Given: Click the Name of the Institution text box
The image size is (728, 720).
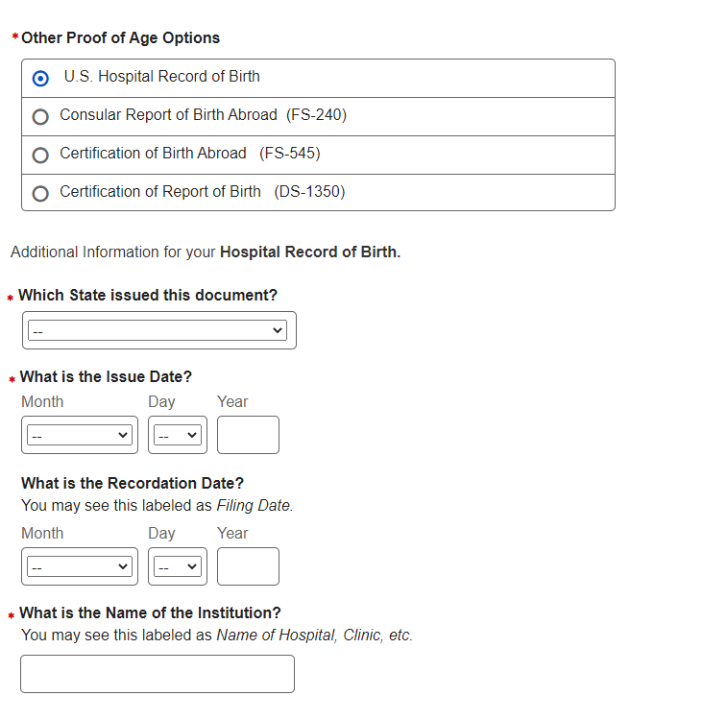Looking at the screenshot, I should click(158, 674).
